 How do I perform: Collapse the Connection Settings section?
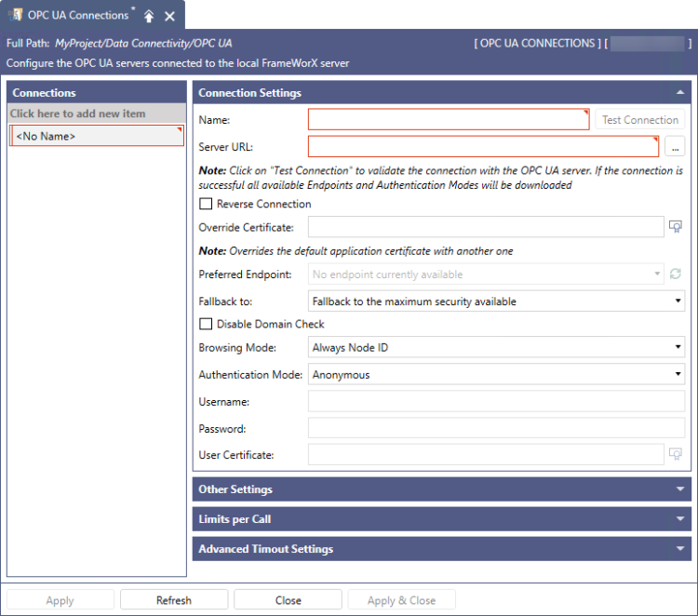coord(679,92)
